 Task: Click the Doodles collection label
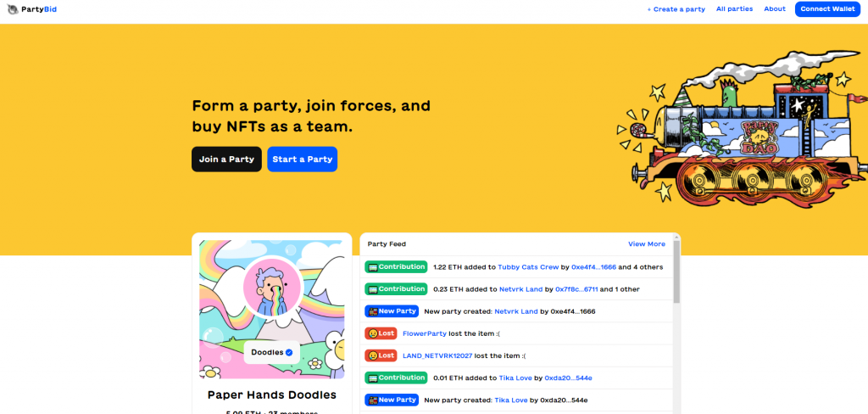(272, 352)
